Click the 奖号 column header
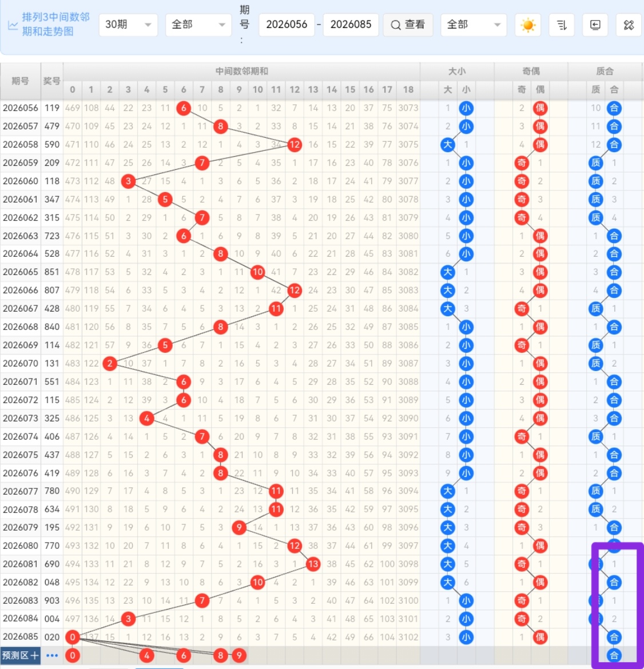The width and height of the screenshot is (644, 669). (x=51, y=81)
